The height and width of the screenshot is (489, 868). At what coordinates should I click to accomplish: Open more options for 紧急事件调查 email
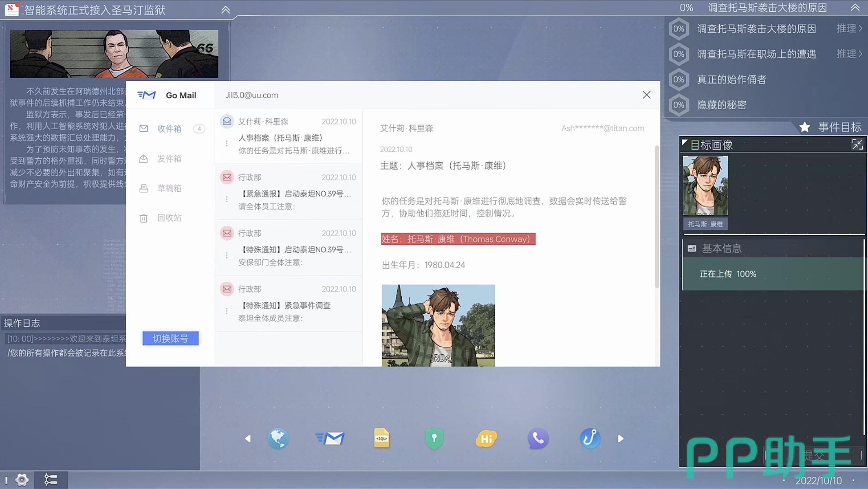pyautogui.click(x=227, y=311)
